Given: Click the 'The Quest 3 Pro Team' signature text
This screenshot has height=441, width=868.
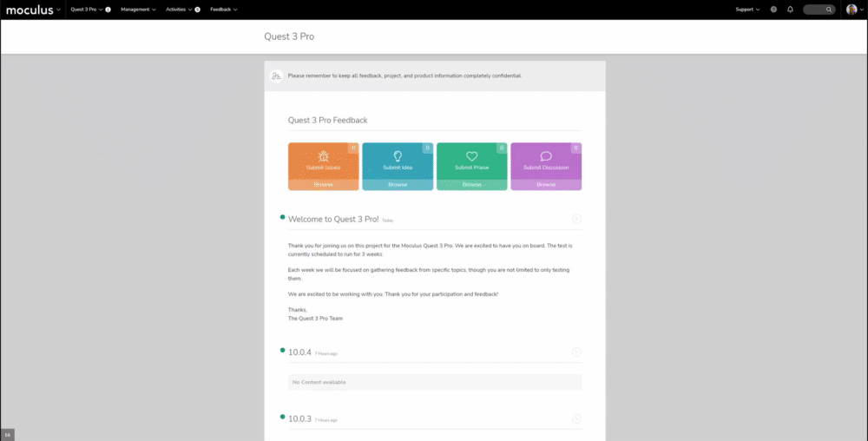Looking at the screenshot, I should [316, 318].
